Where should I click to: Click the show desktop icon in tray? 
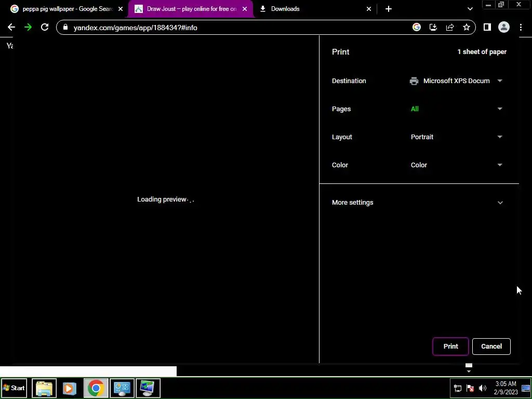coord(526,388)
